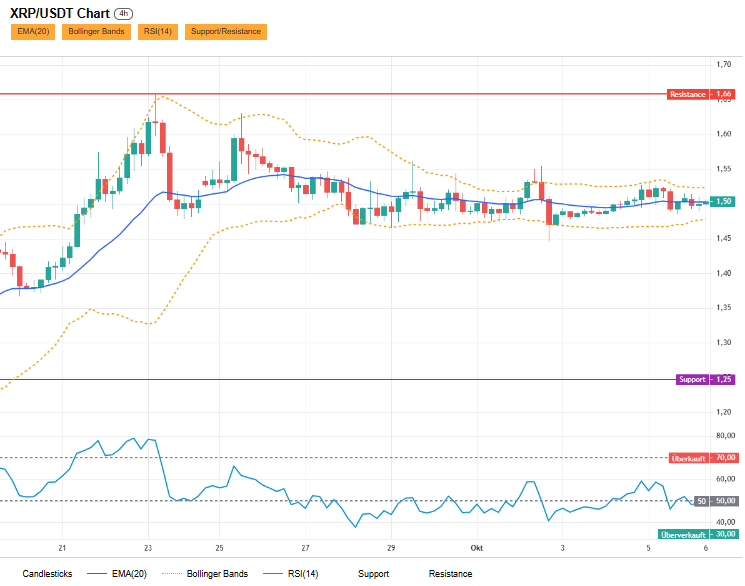The height and width of the screenshot is (586, 745).
Task: Click the 21 date axis label
Action: [x=62, y=548]
